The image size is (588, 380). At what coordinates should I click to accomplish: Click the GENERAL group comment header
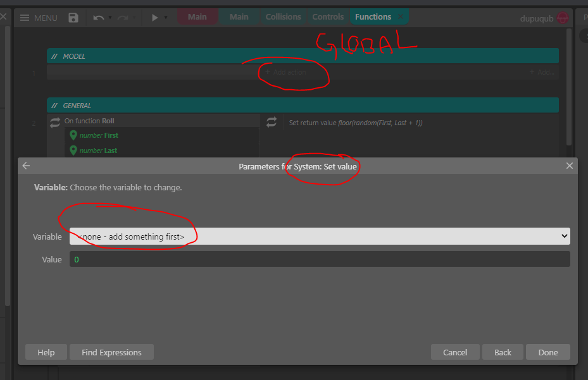[303, 106]
